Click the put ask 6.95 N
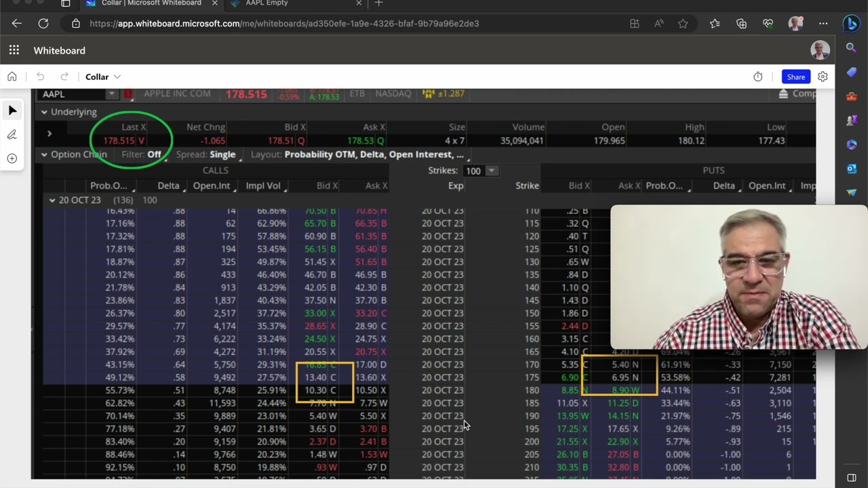868x488 pixels. [625, 378]
